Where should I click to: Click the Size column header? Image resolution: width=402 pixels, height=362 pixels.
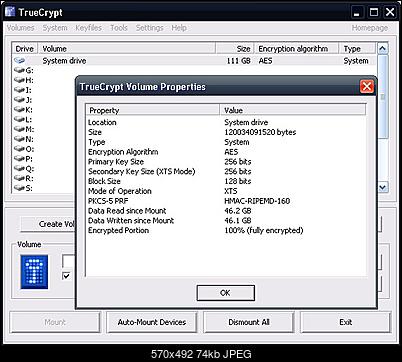235,49
